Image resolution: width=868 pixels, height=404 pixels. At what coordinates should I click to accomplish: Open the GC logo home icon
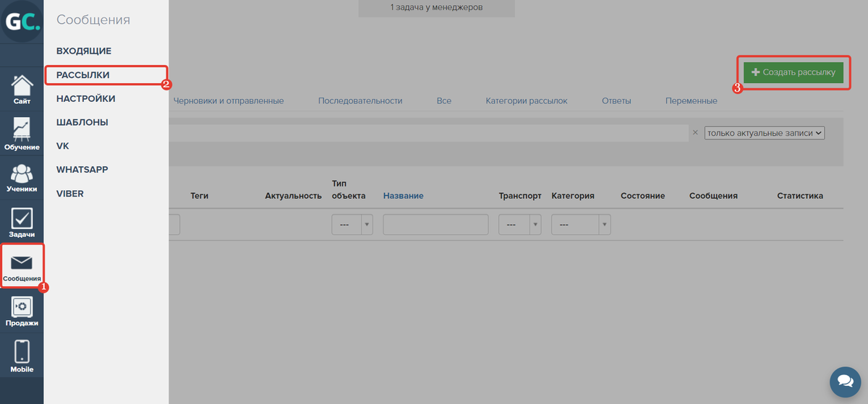[x=22, y=22]
